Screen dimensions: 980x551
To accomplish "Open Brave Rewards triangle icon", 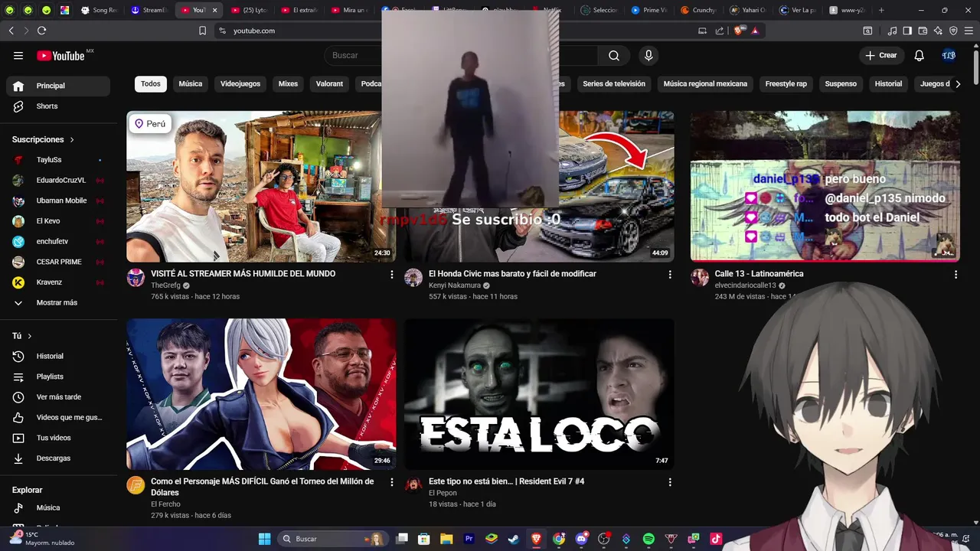I will [x=755, y=31].
